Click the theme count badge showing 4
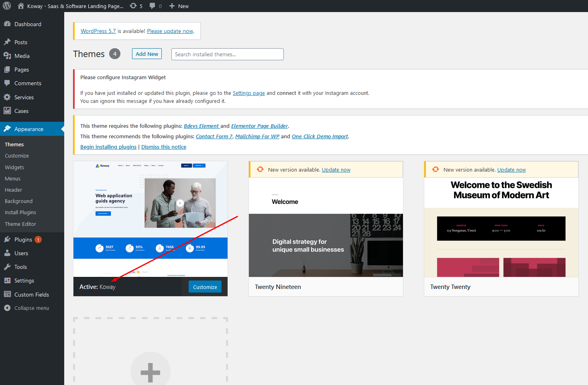588x385 pixels. [x=115, y=54]
